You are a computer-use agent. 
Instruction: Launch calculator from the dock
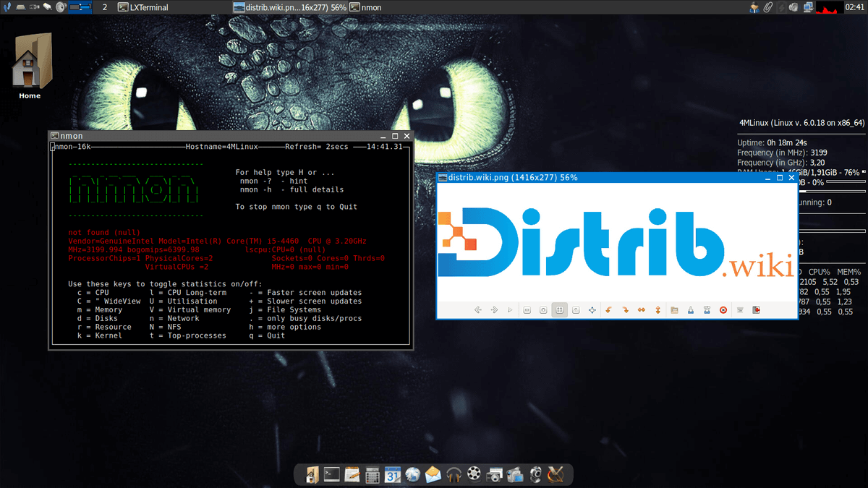click(373, 475)
